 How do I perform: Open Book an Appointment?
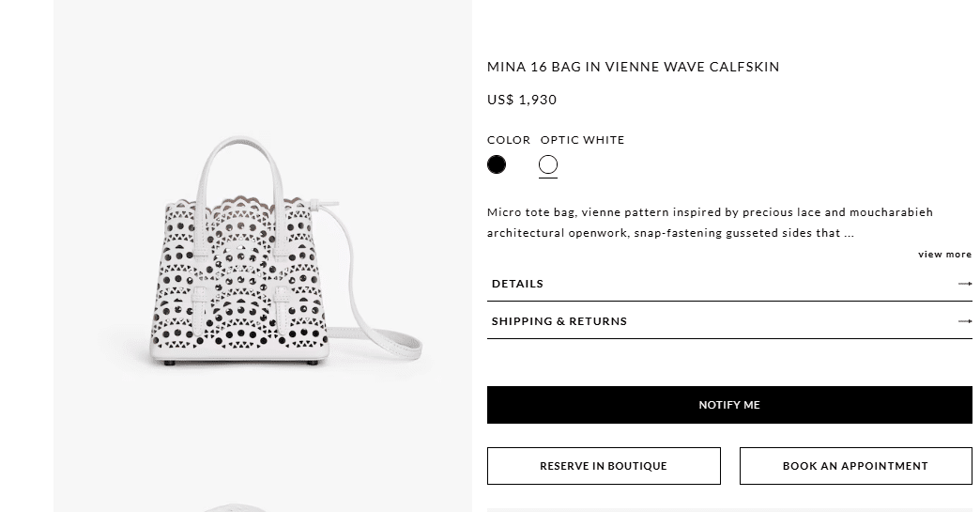[855, 466]
